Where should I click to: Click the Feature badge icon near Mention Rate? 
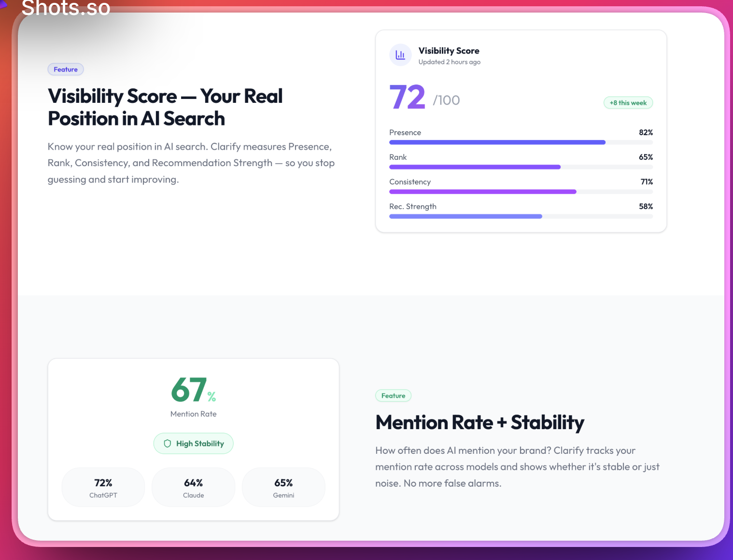tap(393, 395)
